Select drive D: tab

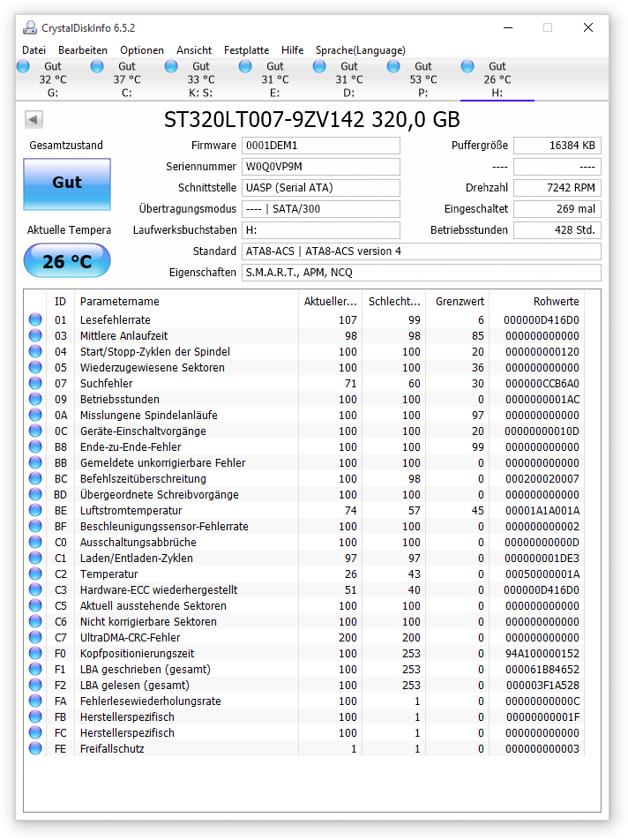349,79
